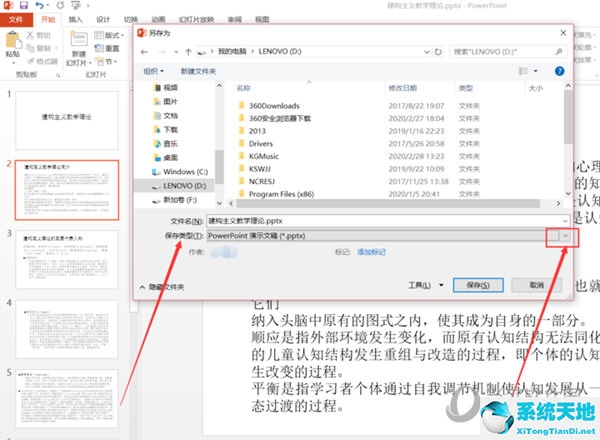This screenshot has width=600, height=440.
Task: Open the slide Layout (版式) option
Action: [x=109, y=35]
